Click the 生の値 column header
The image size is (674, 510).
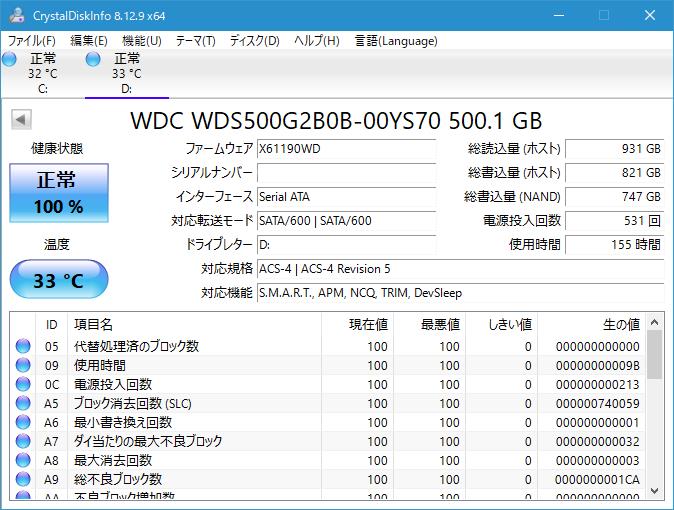591,324
